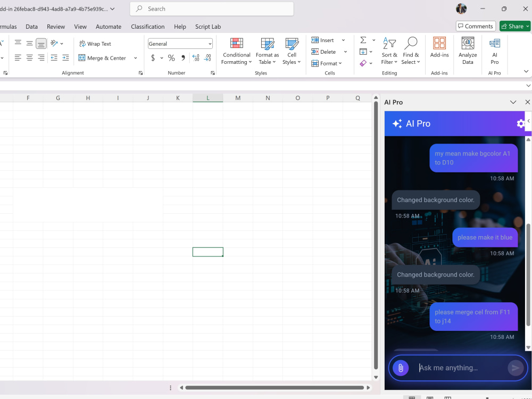This screenshot has height=399, width=532.
Task: Open Find & Select menu
Action: (x=411, y=51)
